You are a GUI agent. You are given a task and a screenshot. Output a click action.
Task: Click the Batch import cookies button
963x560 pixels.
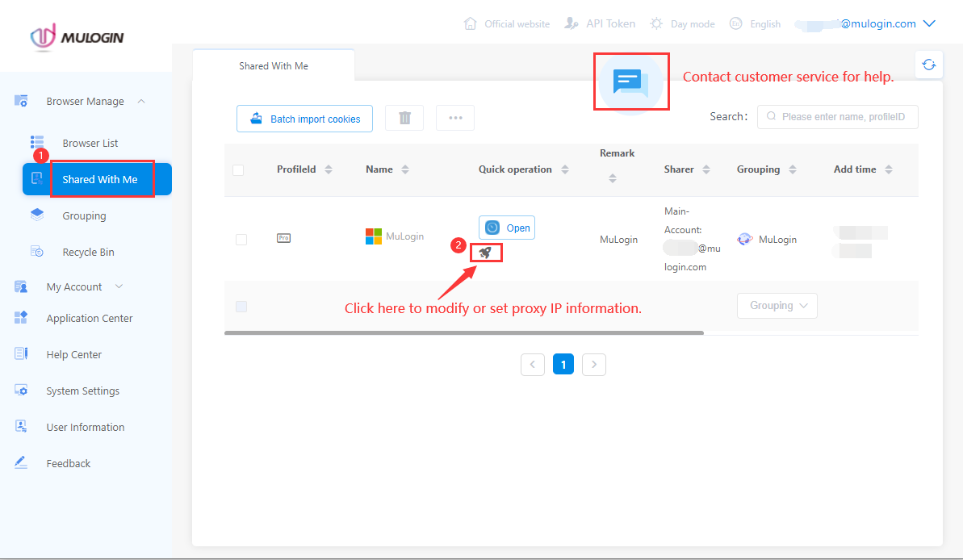[x=304, y=118]
